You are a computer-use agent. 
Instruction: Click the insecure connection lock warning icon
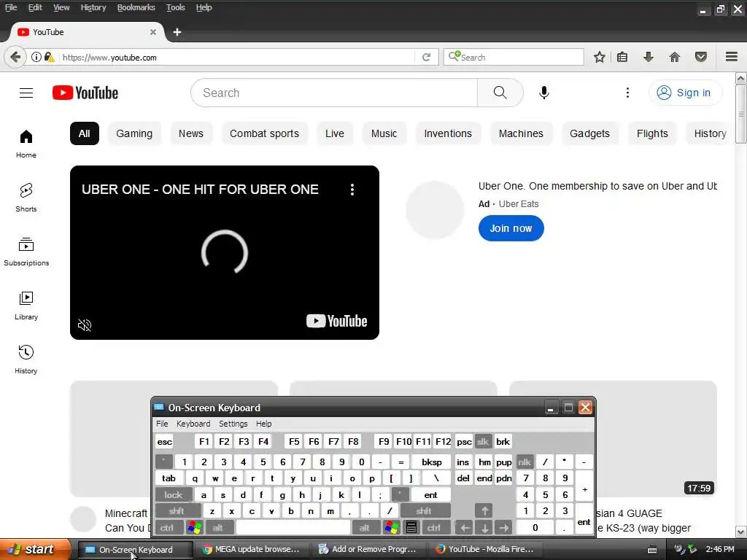50,57
